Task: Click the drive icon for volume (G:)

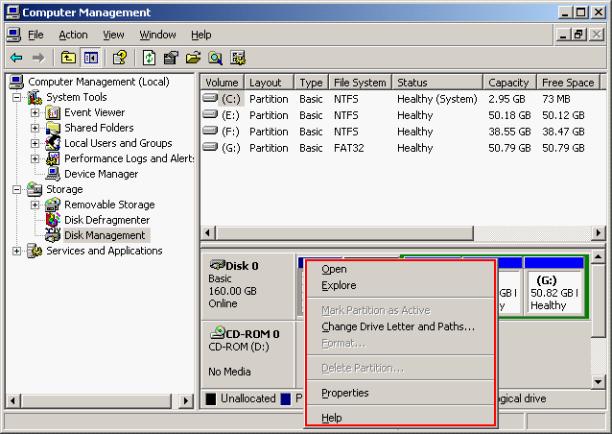Action: pyautogui.click(x=210, y=147)
